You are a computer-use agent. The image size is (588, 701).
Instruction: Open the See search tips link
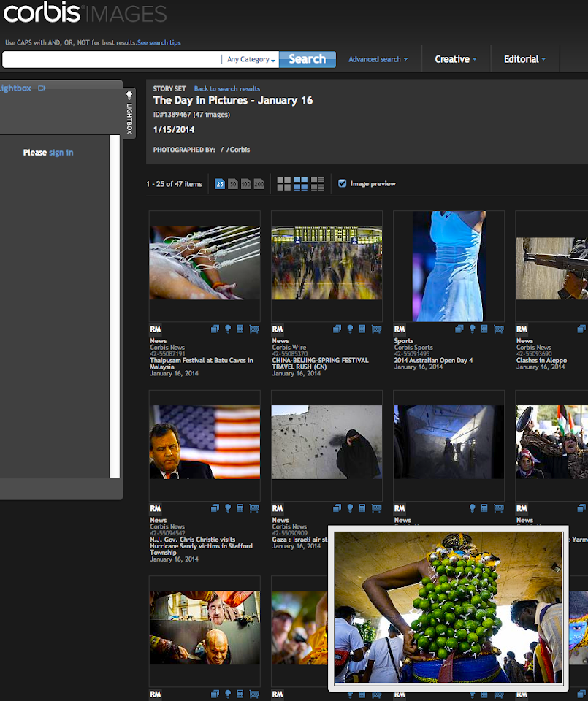pyautogui.click(x=159, y=42)
